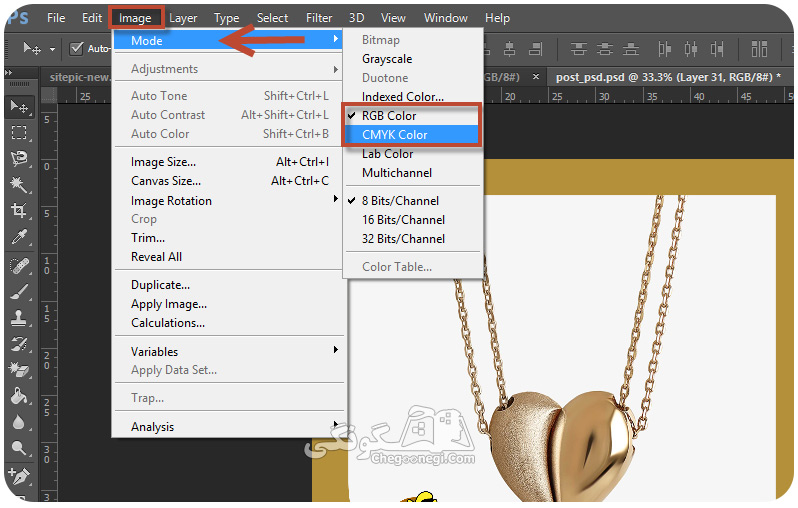The image size is (798, 508).
Task: Switch to post_psd.psd document tab
Action: (x=668, y=77)
